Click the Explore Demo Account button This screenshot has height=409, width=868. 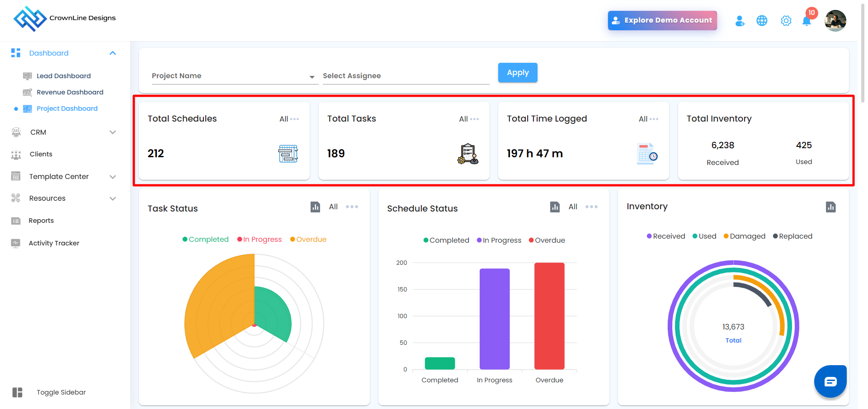(662, 20)
